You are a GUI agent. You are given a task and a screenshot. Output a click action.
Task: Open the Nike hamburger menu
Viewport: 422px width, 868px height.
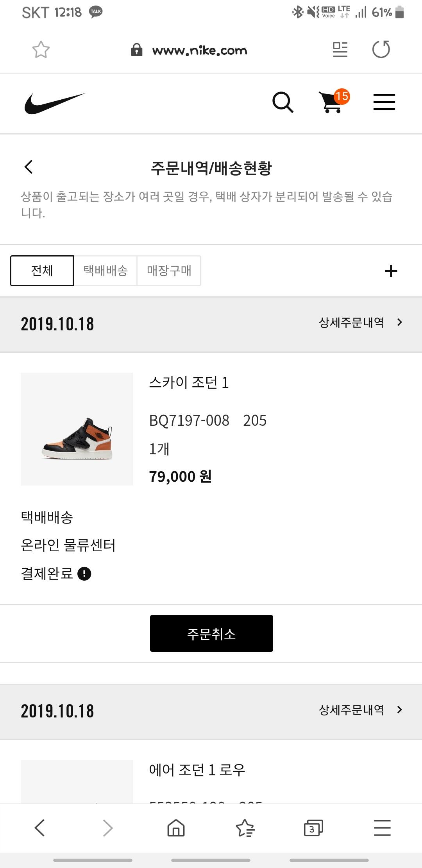(384, 102)
